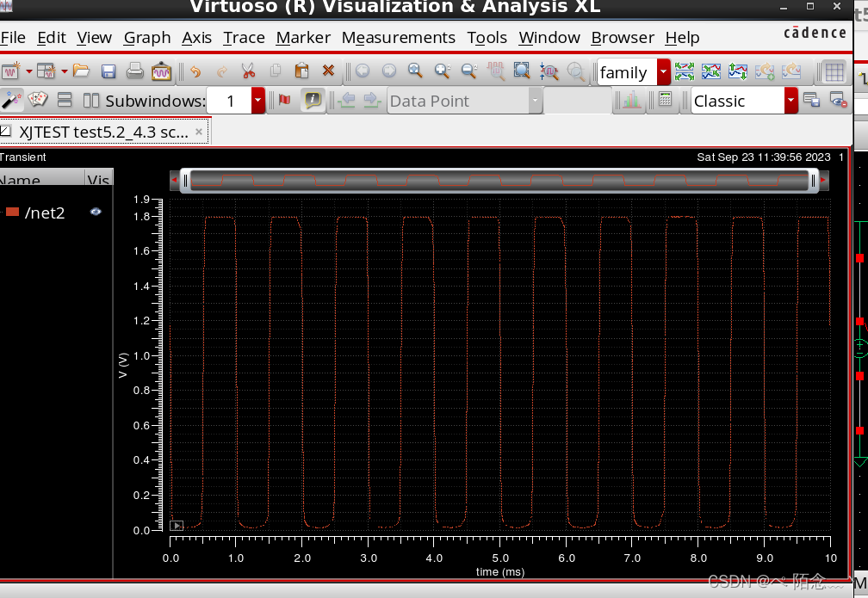Click the Name column header in legend
Viewport: 868px width, 598px height.
point(42,177)
